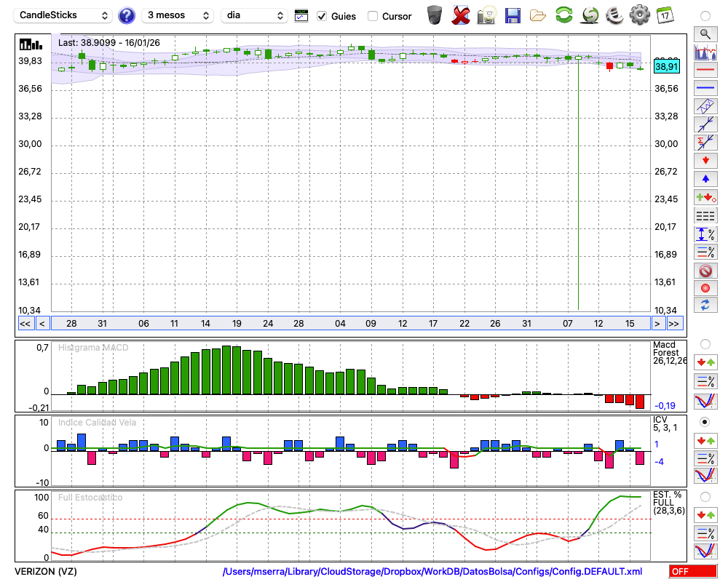This screenshot has height=582, width=728.
Task: Click the blue help question mark icon
Action: [x=127, y=15]
